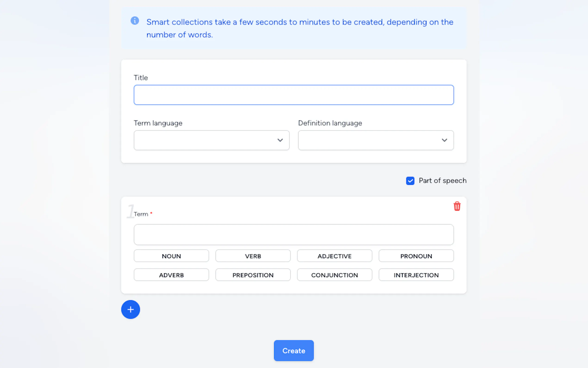Click the blue plus add-term button
This screenshot has height=368, width=588.
click(x=131, y=309)
